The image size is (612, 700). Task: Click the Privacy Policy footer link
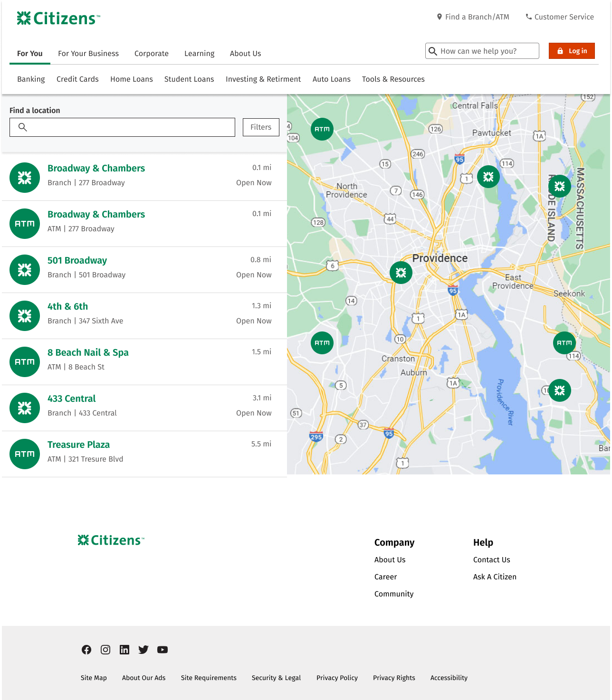tap(337, 678)
